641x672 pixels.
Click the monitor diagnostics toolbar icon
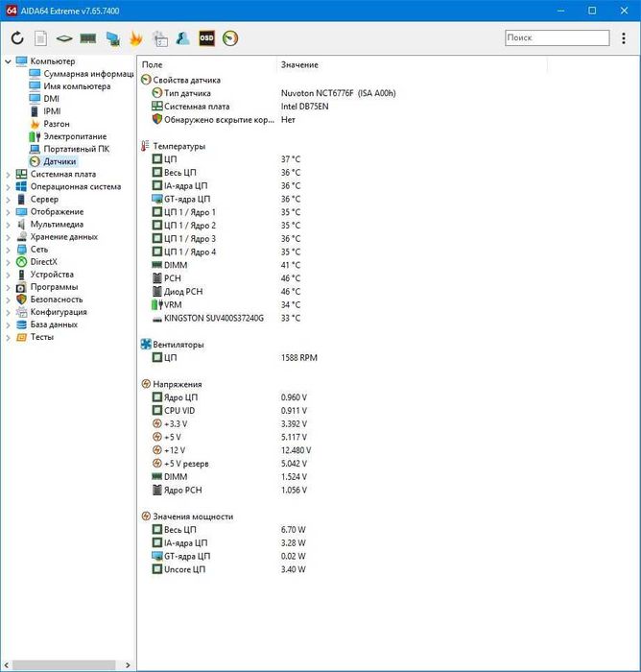pyautogui.click(x=113, y=38)
